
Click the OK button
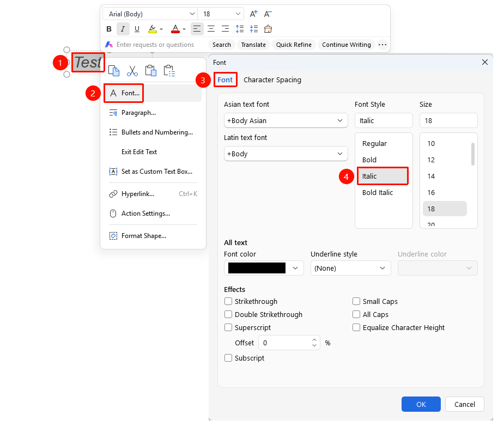pyautogui.click(x=421, y=404)
